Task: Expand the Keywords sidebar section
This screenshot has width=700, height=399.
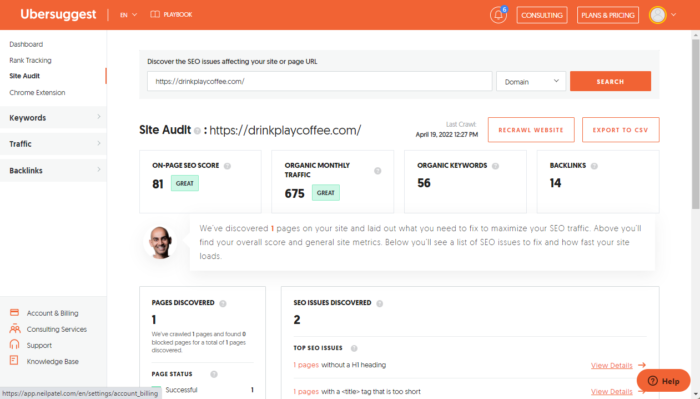Action: (53, 118)
